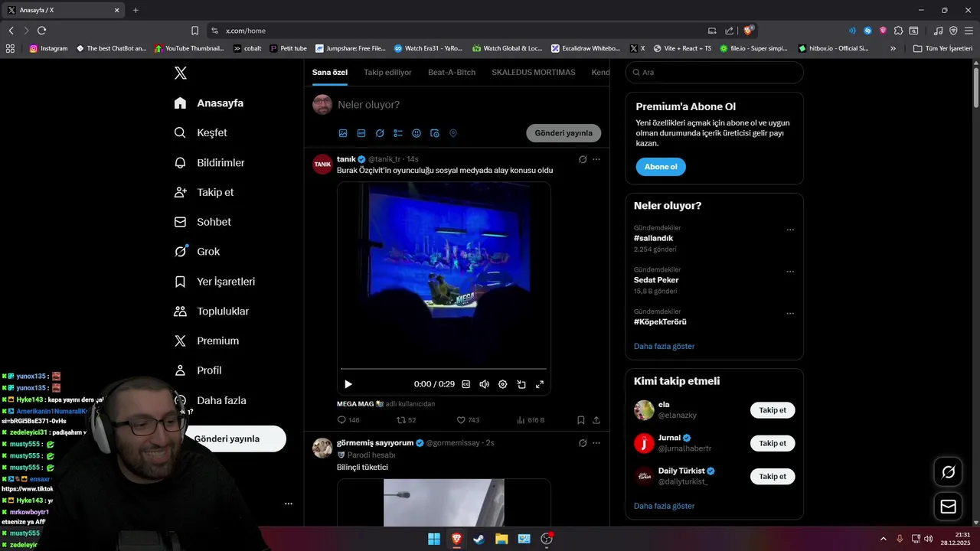This screenshot has height=551, width=980.
Task: Follow Daily Türkist with Takip et
Action: tap(773, 476)
